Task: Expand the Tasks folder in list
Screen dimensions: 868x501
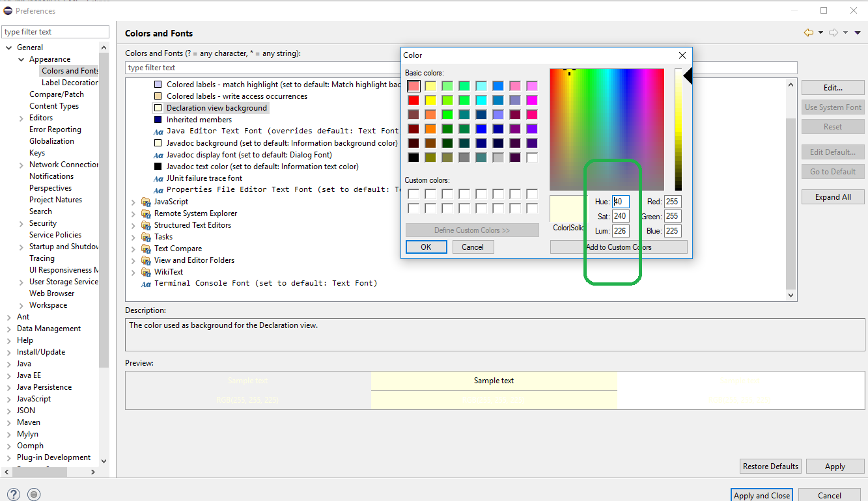Action: pyautogui.click(x=133, y=237)
